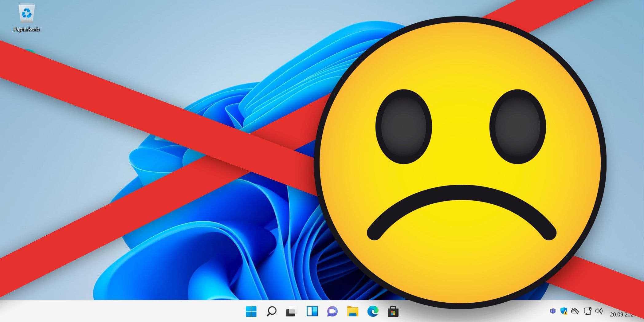Open Windows Security shield with warning
Image resolution: width=644 pixels, height=322 pixels.
click(564, 311)
